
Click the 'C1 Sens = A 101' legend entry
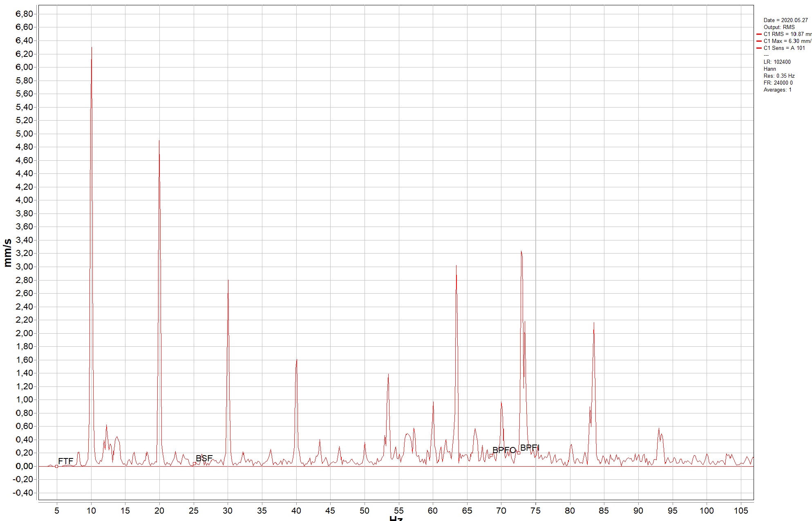[x=784, y=48]
